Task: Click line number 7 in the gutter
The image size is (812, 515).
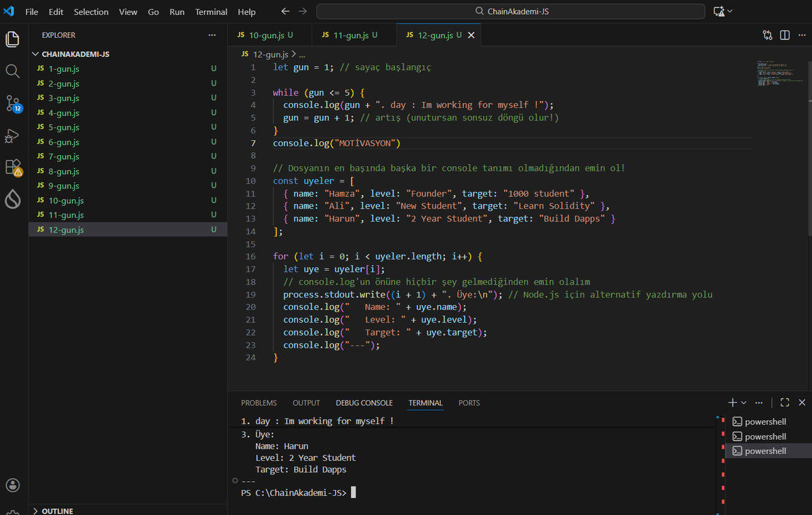Action: pos(253,143)
